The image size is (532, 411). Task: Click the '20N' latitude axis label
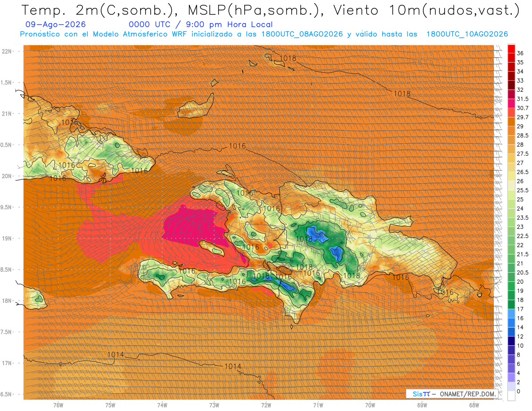pos(8,176)
